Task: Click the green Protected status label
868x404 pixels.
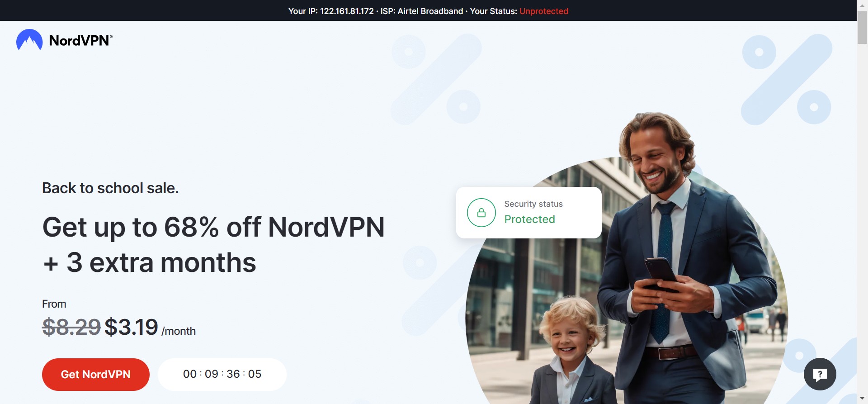Action: [529, 219]
